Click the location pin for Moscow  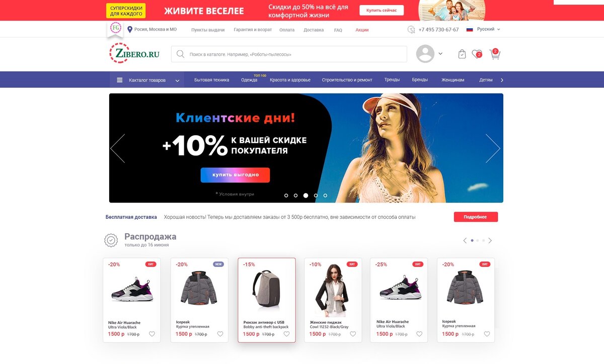tap(130, 30)
